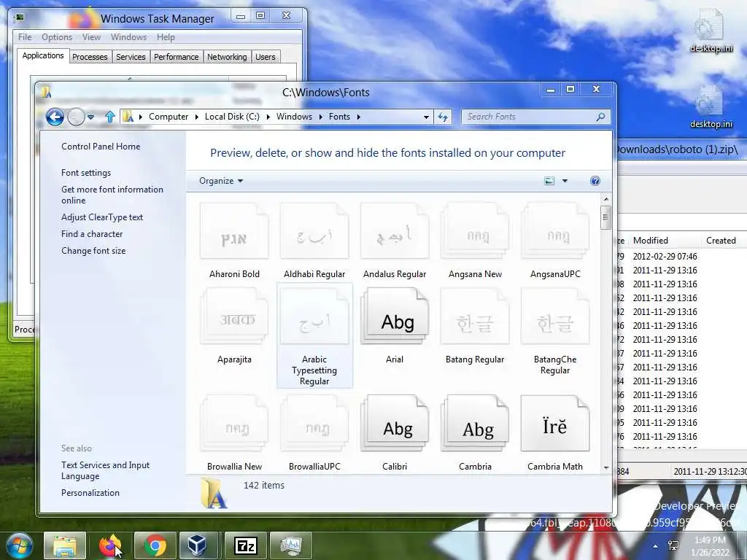Screen dimensions: 747x560
Task: Expand the Local Disk (C:) breadcrumb arrow
Action: pos(268,117)
